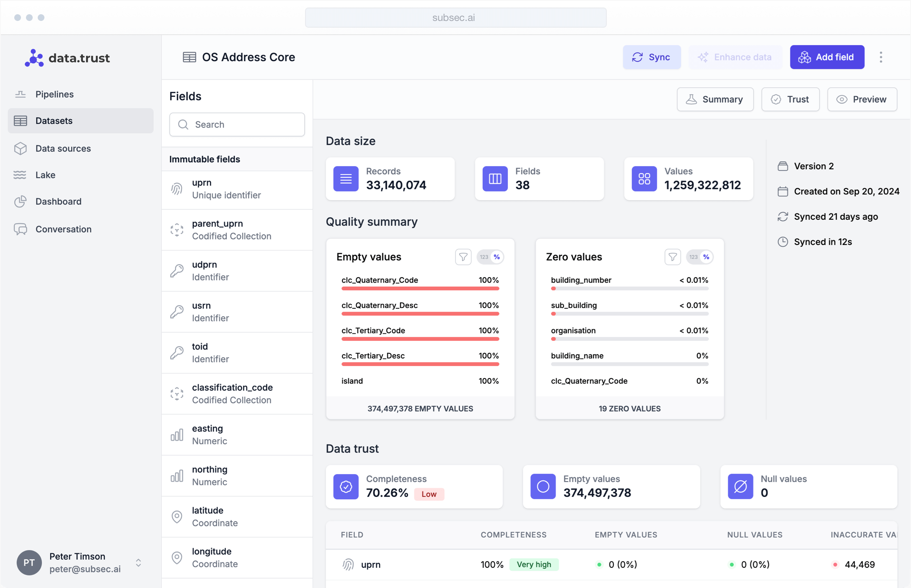This screenshot has width=911, height=588.
Task: Click filter icon in Empty values card
Action: pos(463,257)
